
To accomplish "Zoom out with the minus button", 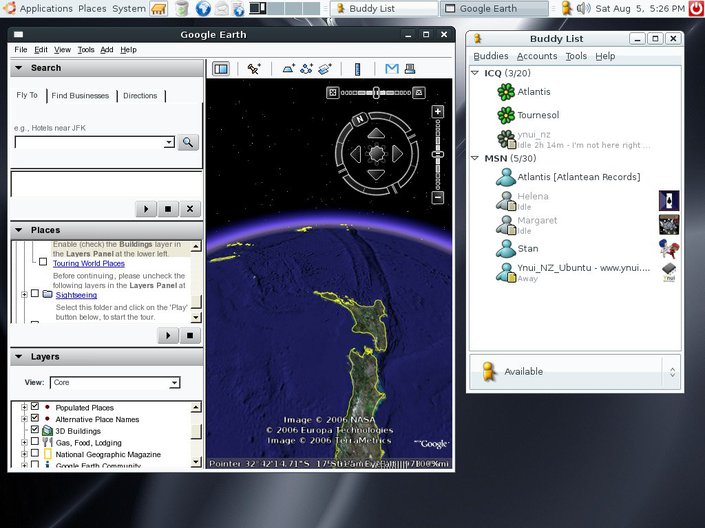I will [437, 197].
